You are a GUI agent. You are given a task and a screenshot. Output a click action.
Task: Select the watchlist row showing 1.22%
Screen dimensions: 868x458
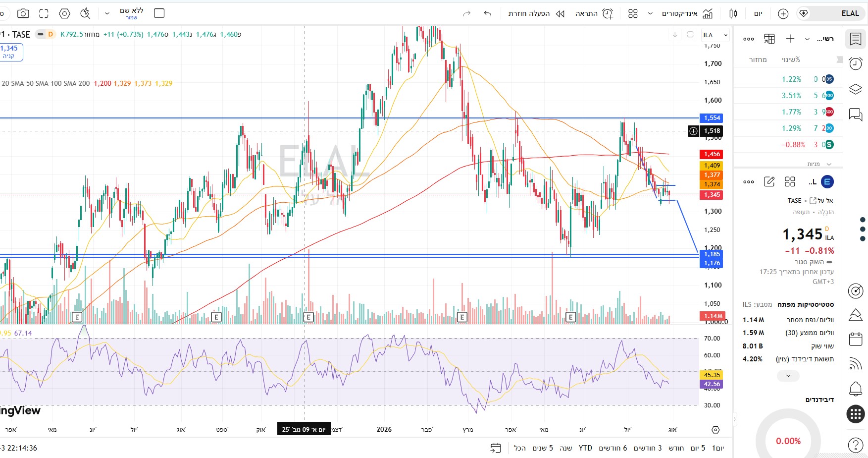click(x=788, y=79)
